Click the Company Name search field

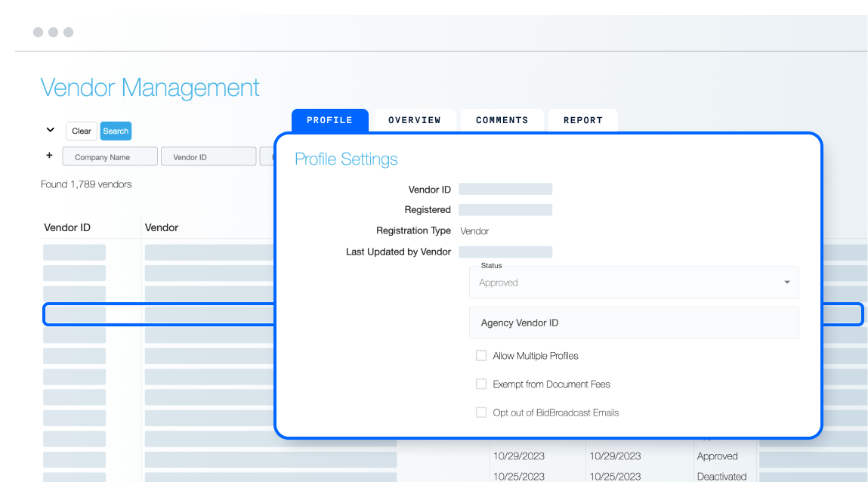coord(110,156)
